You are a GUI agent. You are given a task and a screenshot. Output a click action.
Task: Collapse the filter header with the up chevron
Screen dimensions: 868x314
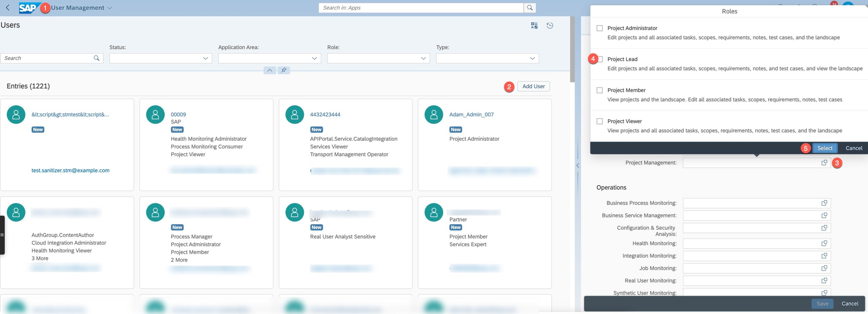tap(270, 70)
